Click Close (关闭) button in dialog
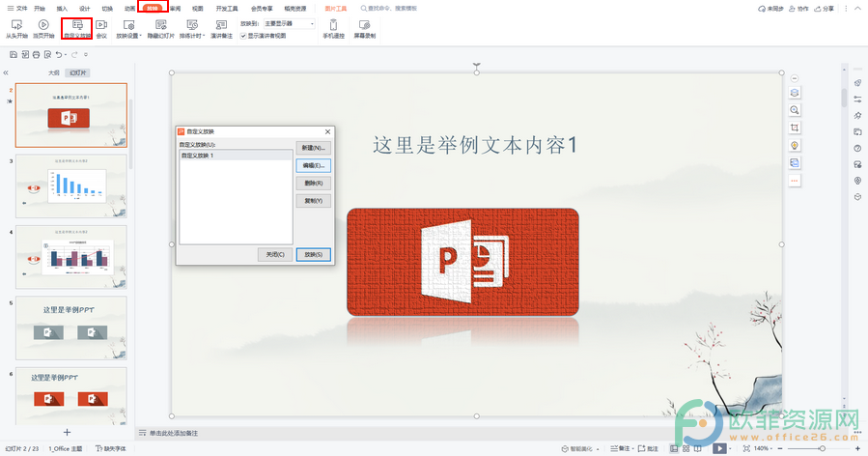 pyautogui.click(x=275, y=254)
